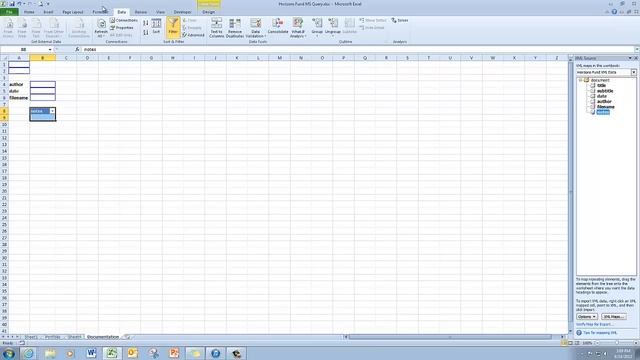Open the Options dropdown in XML Source pane

point(587,317)
